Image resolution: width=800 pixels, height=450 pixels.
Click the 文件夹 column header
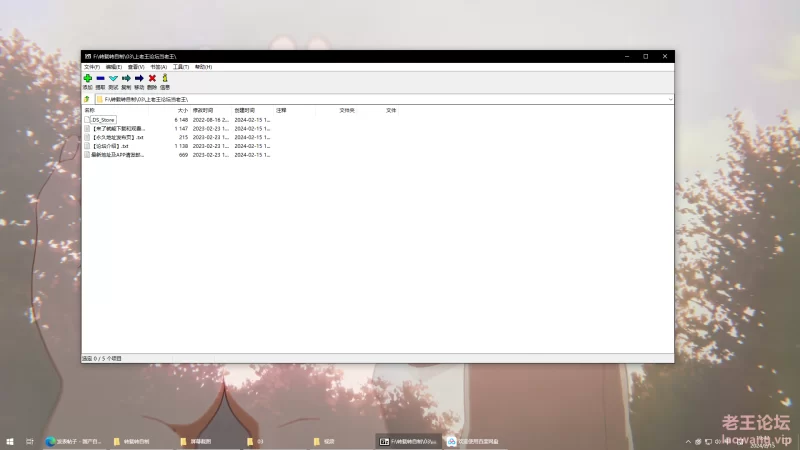[347, 110]
